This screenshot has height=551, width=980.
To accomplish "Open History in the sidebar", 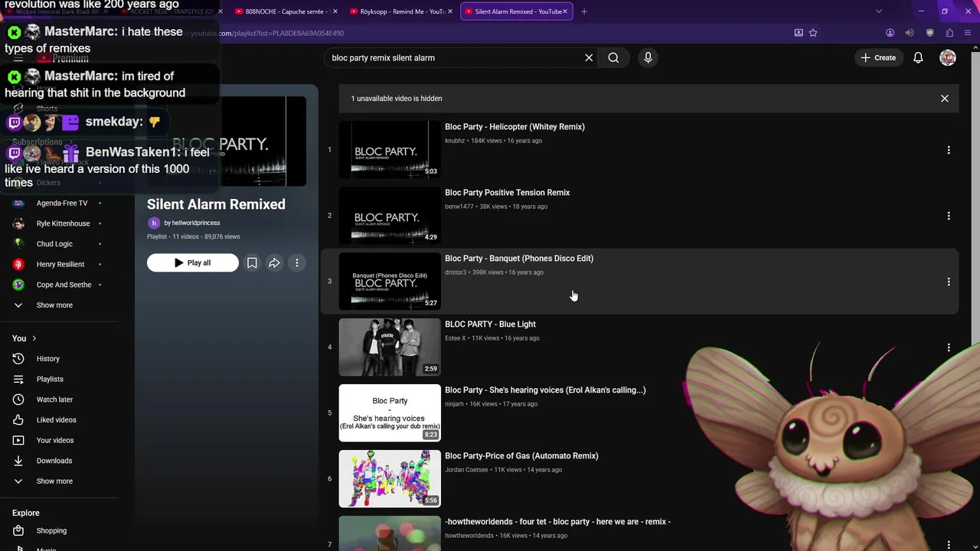I will [x=47, y=359].
